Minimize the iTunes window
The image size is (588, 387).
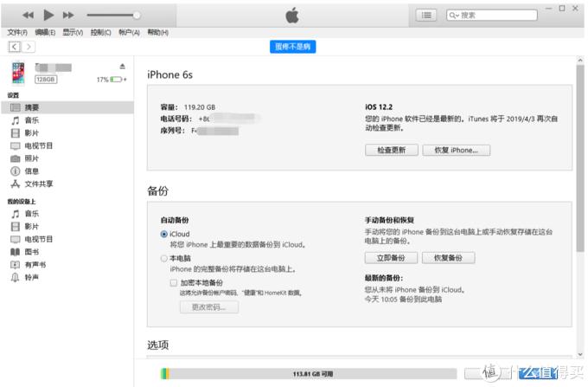[x=548, y=9]
